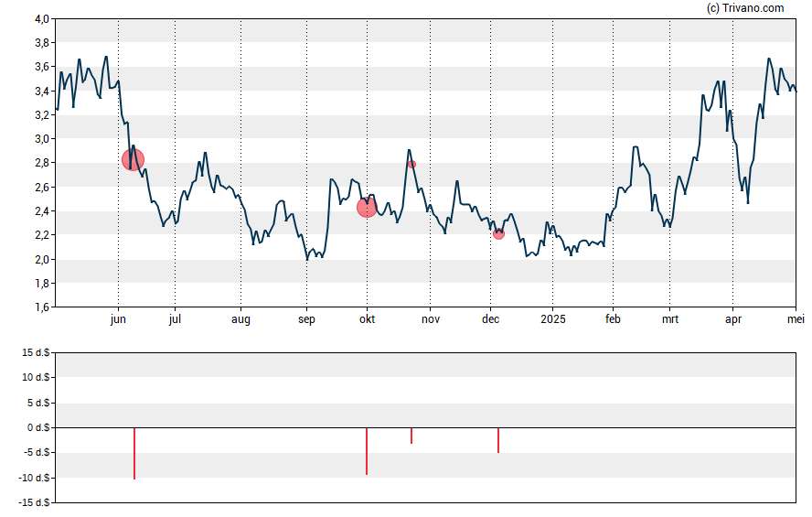Click the '2,2' price axis value

pyautogui.click(x=42, y=234)
